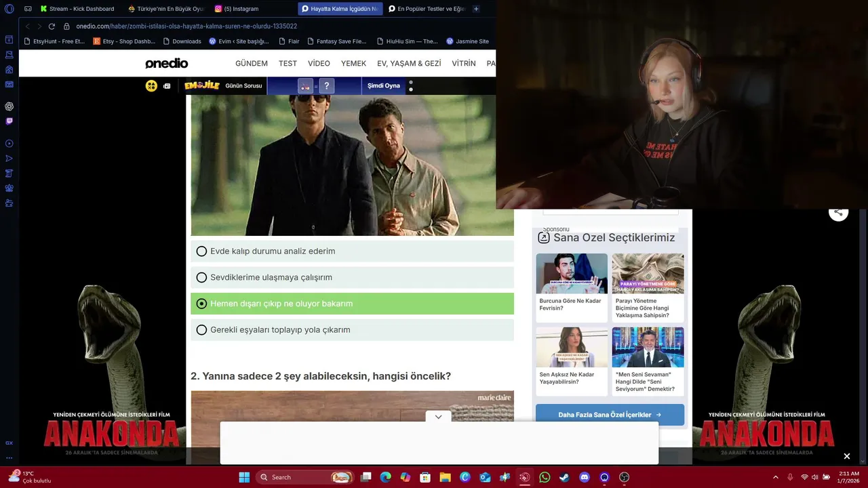Switch to Türkiye'nin En Büyük Oyun tab
The height and width of the screenshot is (488, 868).
165,9
